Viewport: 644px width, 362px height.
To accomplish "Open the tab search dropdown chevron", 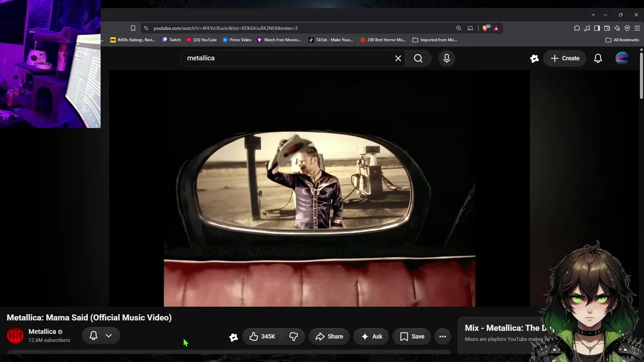I will click(x=593, y=15).
